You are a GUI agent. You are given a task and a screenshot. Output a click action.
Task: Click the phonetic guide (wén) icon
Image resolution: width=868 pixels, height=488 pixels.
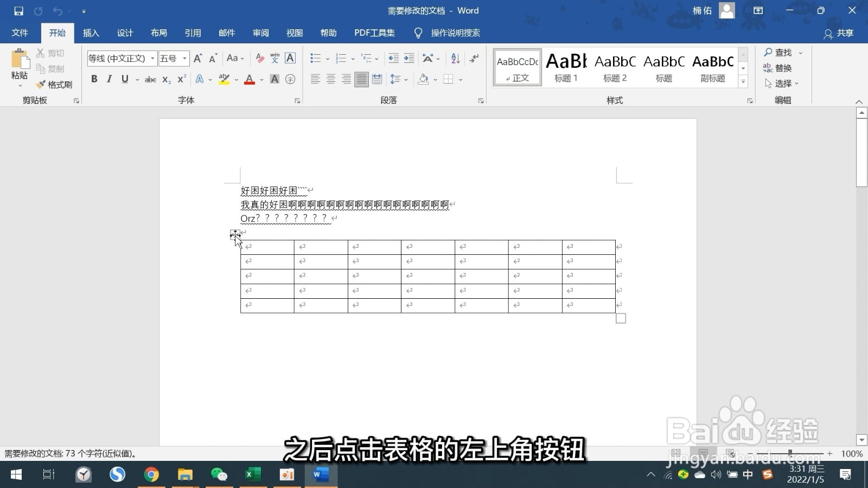(275, 58)
